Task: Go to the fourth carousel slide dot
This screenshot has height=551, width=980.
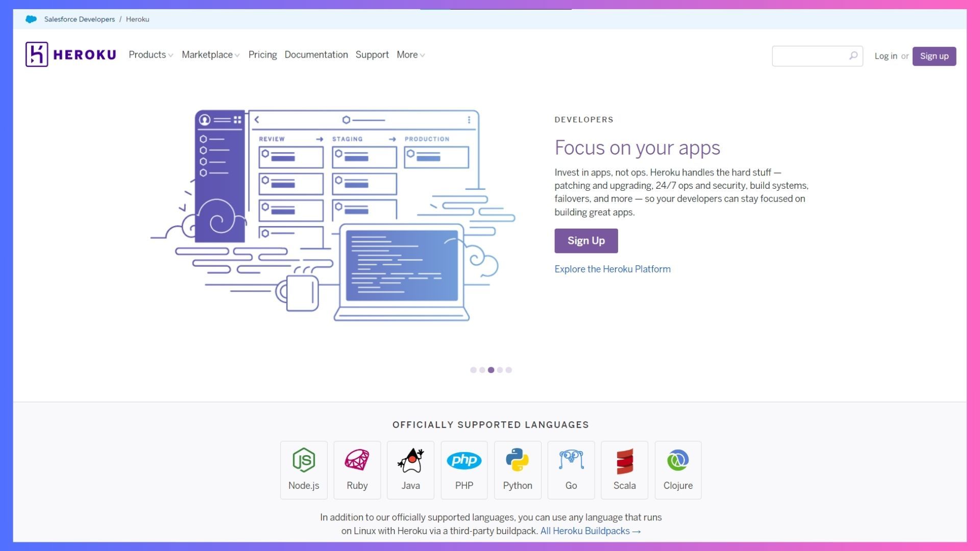Action: coord(500,370)
